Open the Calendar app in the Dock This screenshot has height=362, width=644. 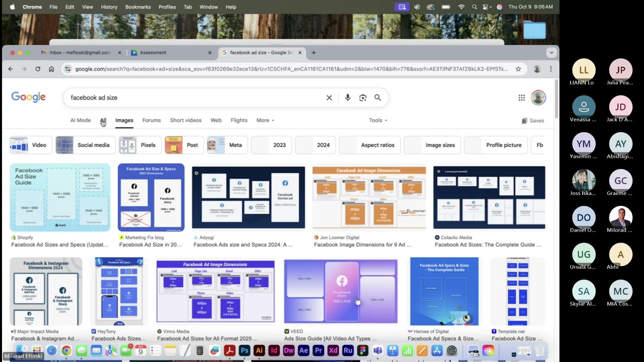[140, 350]
